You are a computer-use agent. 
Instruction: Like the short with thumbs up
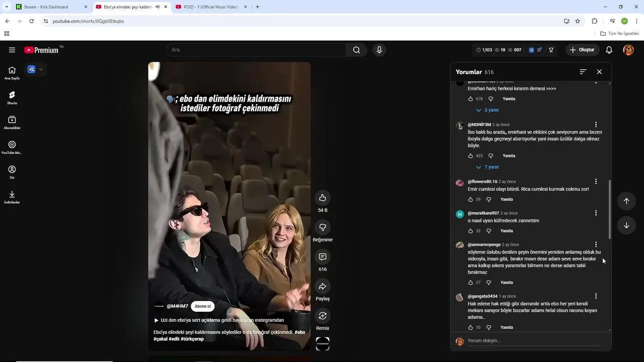(323, 198)
